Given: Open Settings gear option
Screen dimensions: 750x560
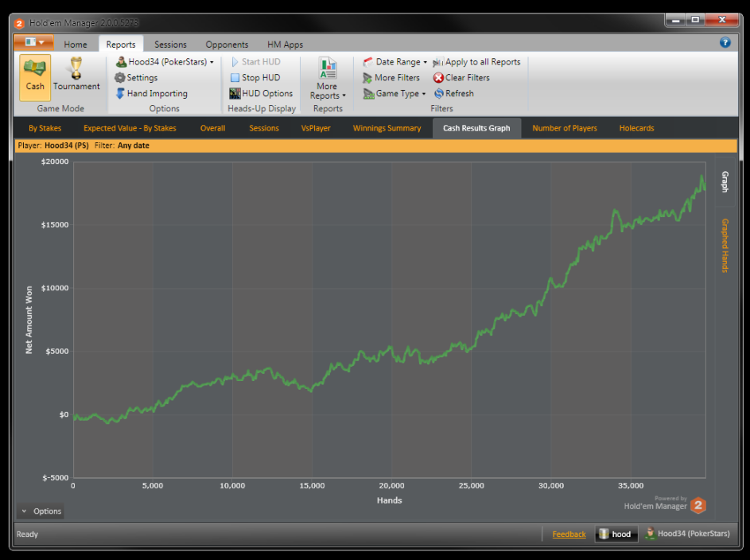Looking at the screenshot, I should point(136,77).
